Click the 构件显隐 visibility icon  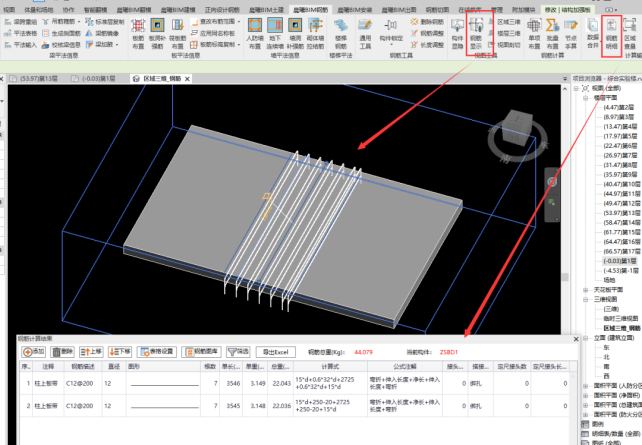click(x=457, y=30)
